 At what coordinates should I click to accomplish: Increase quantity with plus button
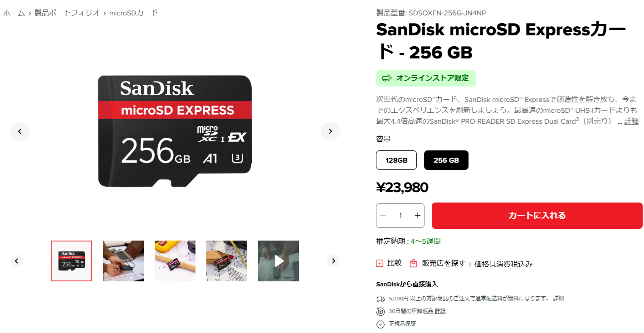pos(418,216)
